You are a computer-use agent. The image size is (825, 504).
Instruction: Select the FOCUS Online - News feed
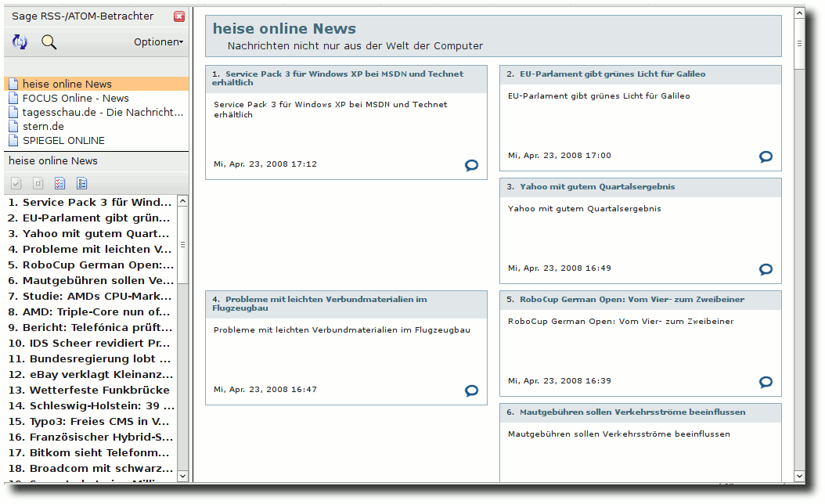(96, 98)
